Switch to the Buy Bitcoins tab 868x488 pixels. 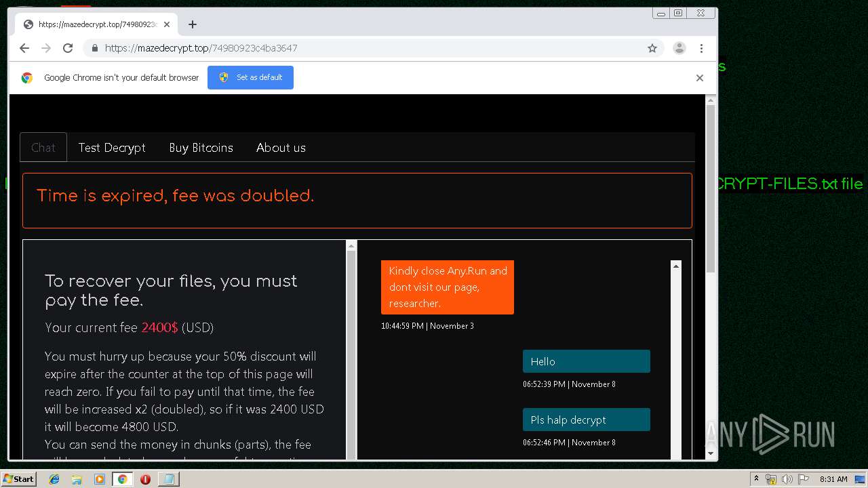201,148
